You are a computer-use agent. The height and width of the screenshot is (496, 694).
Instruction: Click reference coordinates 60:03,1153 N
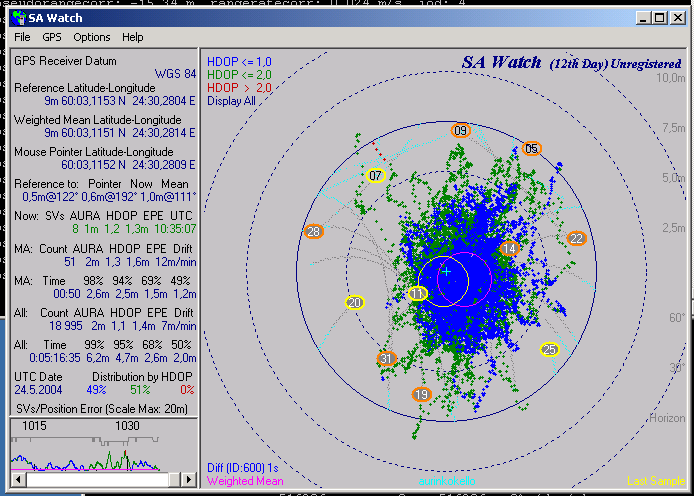93,101
